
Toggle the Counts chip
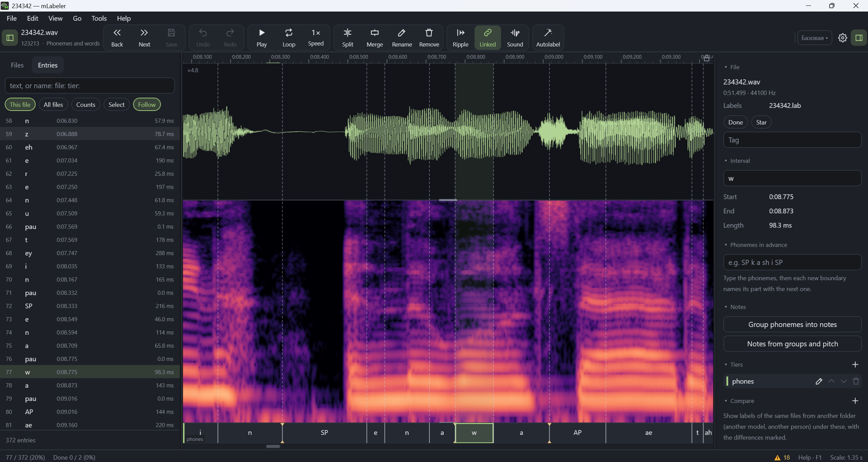click(x=85, y=104)
